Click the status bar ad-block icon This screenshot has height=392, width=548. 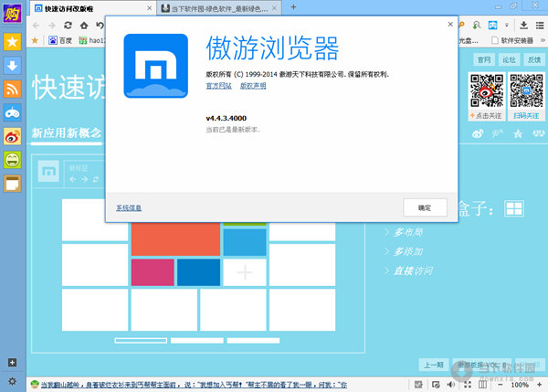click(x=436, y=385)
